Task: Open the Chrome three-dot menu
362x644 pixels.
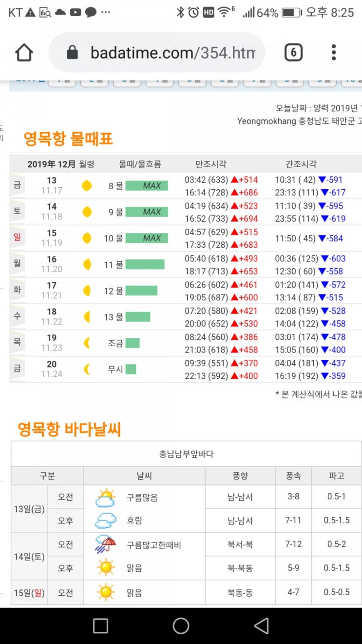Action: click(x=334, y=53)
